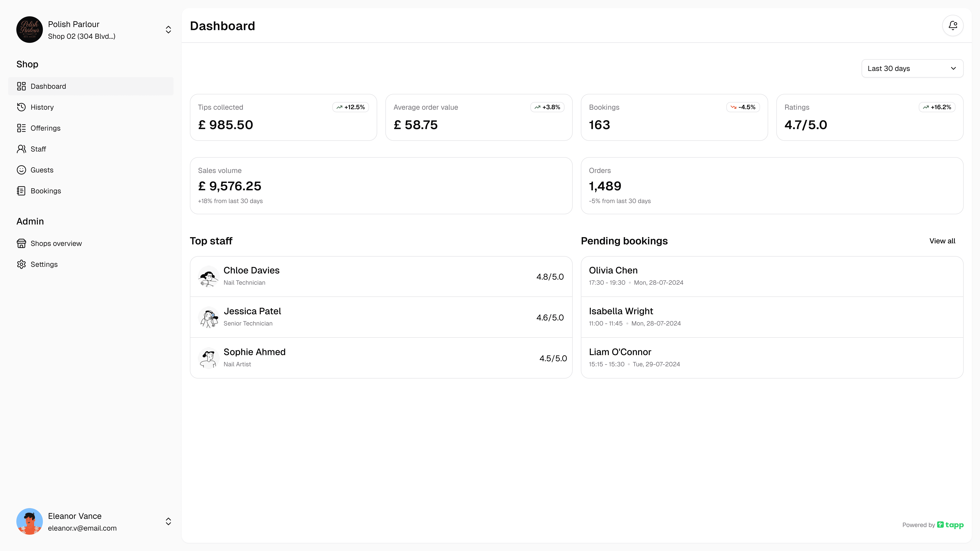Click the Settings gear icon
This screenshot has width=980, height=551.
(x=21, y=264)
